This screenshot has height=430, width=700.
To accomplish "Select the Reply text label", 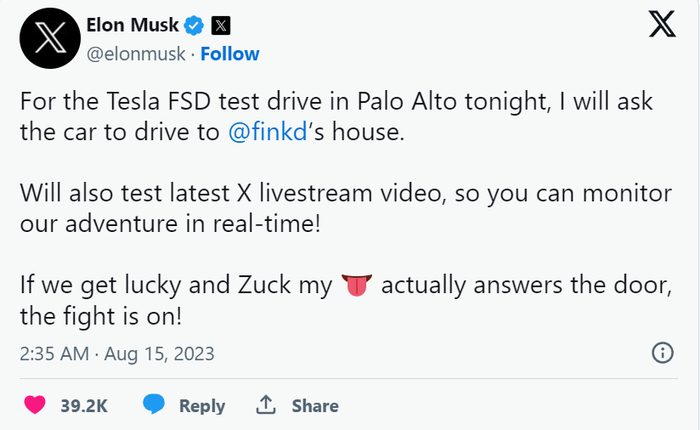I will click(202, 405).
